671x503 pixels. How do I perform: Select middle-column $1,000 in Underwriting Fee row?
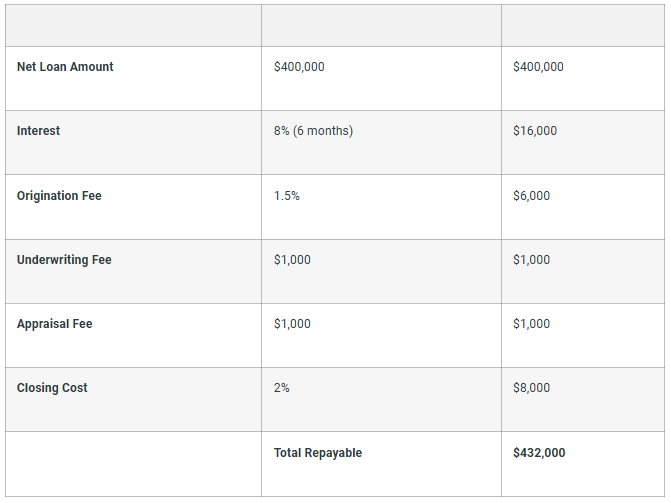coord(292,260)
